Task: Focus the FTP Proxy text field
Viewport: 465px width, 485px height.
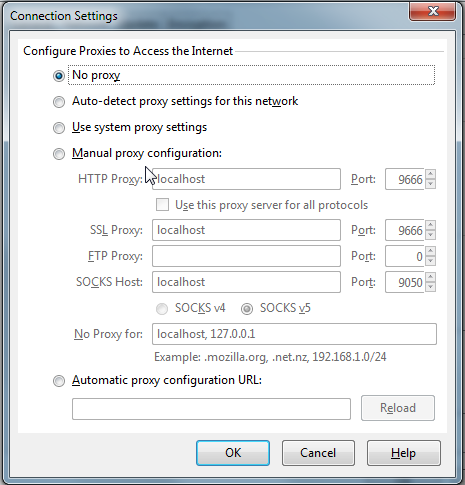Action: tap(246, 256)
